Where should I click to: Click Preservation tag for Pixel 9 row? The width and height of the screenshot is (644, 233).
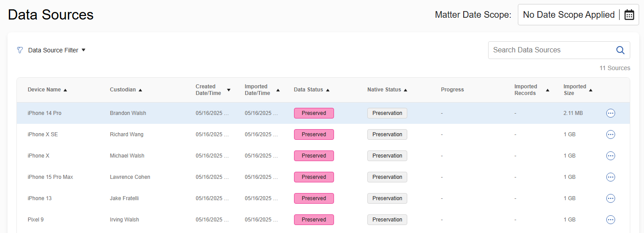387,220
